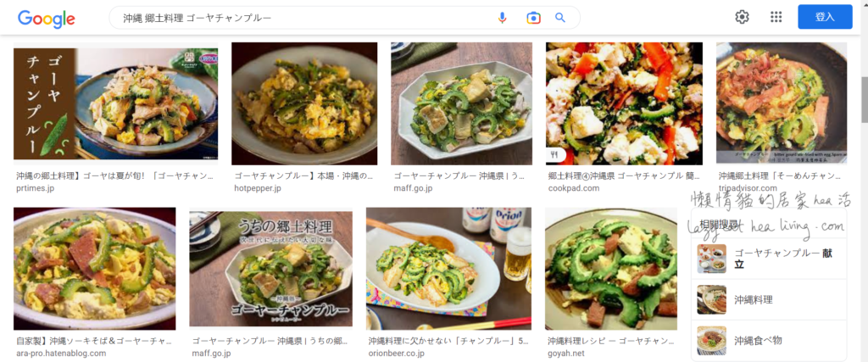Open the goyah.net recipe image
This screenshot has width=868, height=362.
click(x=611, y=269)
